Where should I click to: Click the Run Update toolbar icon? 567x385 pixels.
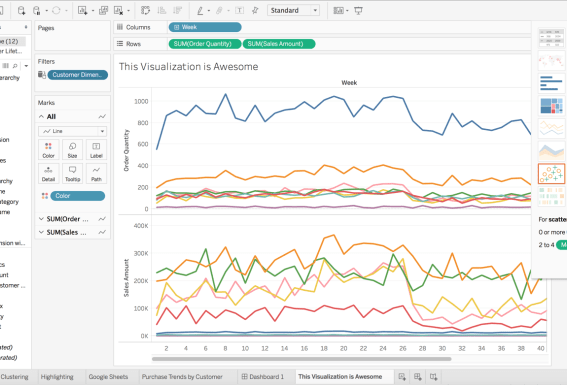[56, 10]
